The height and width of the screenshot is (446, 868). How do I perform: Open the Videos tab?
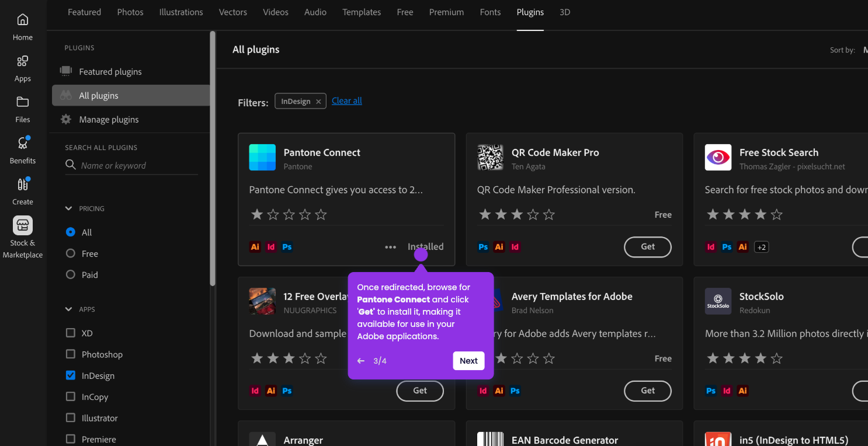pyautogui.click(x=276, y=12)
